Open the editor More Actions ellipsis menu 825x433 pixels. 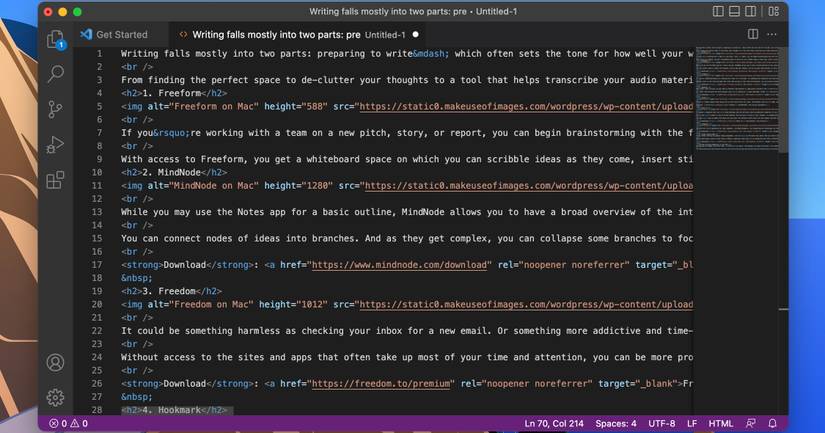[771, 34]
